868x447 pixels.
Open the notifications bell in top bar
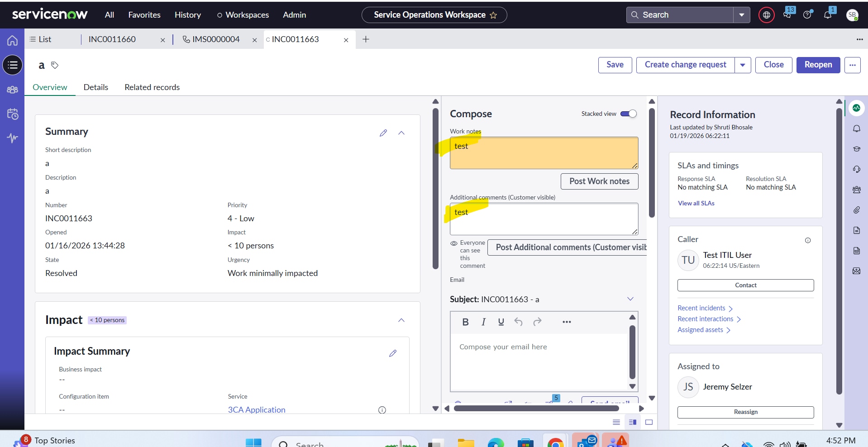coord(828,15)
